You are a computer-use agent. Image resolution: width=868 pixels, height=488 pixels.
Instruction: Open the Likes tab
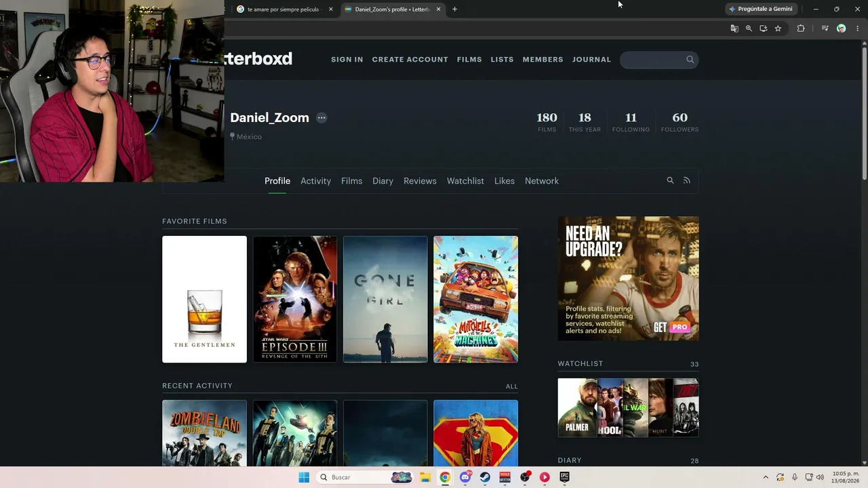click(505, 181)
